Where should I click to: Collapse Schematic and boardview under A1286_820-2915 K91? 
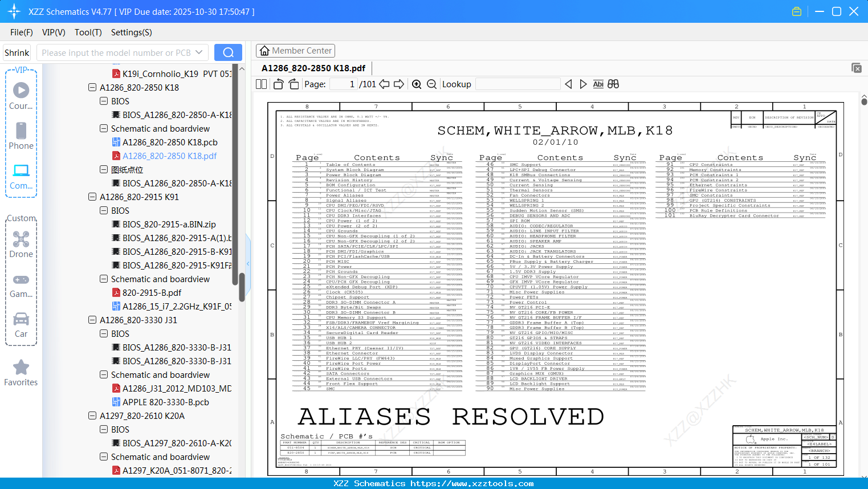tap(104, 279)
